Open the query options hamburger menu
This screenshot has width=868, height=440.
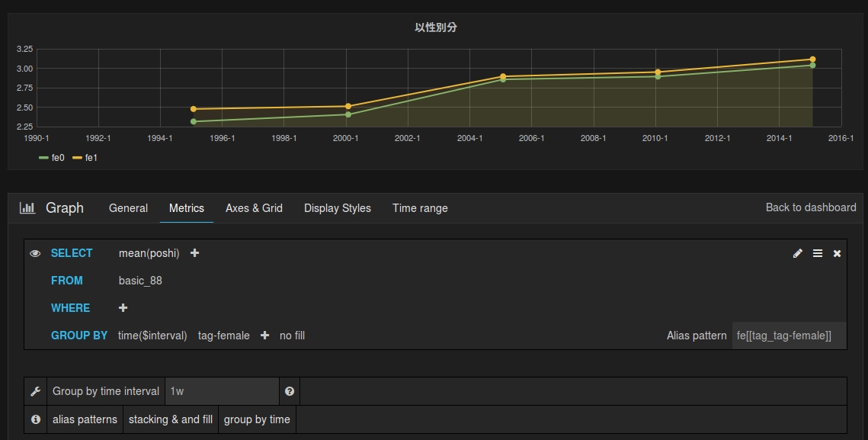pos(818,253)
